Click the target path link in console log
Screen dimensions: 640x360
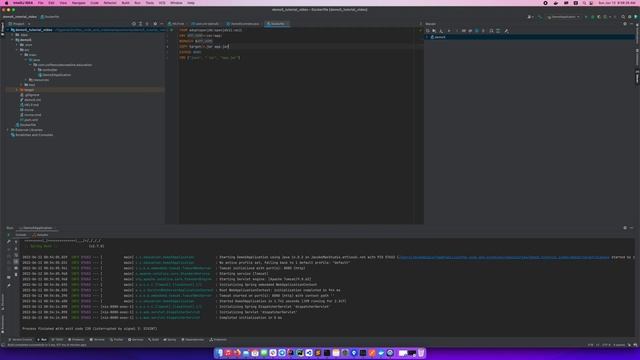(504, 258)
